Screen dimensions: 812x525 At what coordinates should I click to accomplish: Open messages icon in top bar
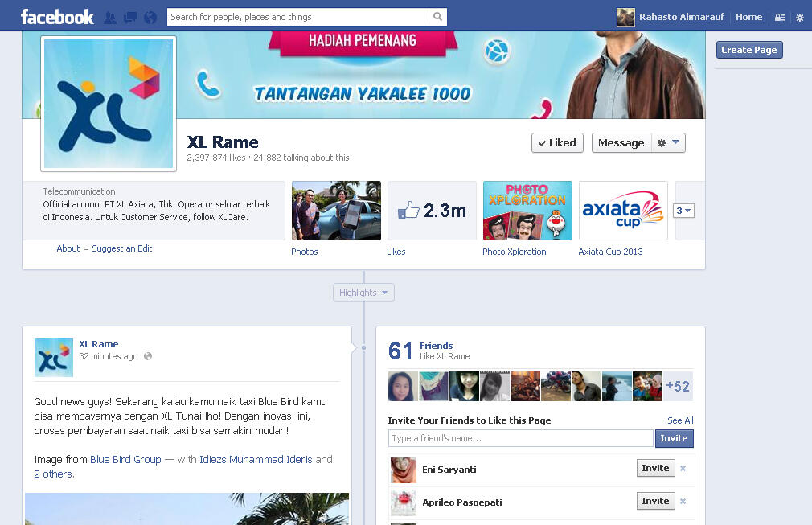(130, 18)
